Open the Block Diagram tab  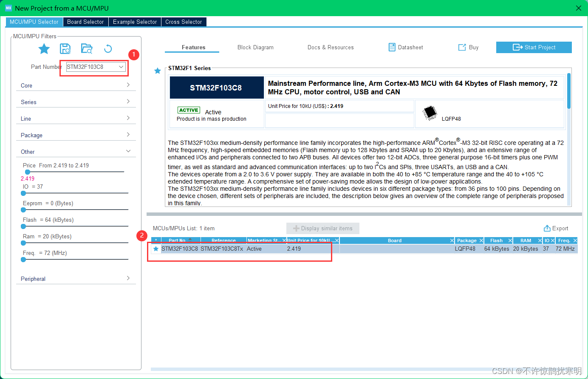[255, 47]
